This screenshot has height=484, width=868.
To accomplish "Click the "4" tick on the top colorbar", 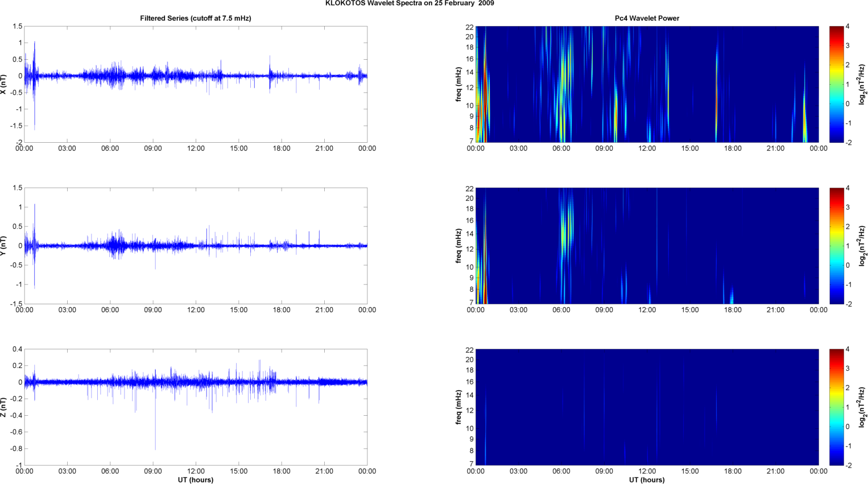I will click(848, 27).
